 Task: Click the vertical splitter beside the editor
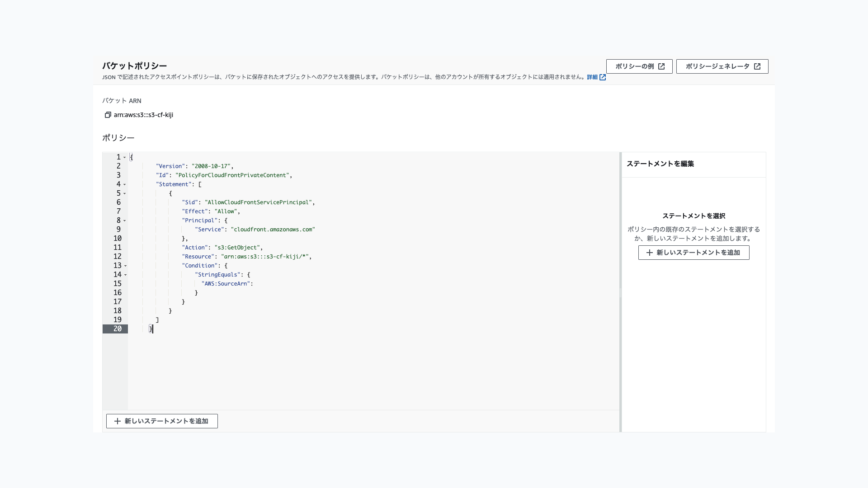[620, 292]
